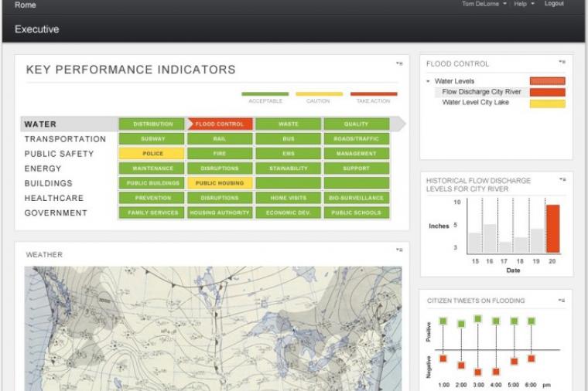Image resolution: width=588 pixels, height=391 pixels.
Task: Click the yellow Police indicator button
Action: 152,154
